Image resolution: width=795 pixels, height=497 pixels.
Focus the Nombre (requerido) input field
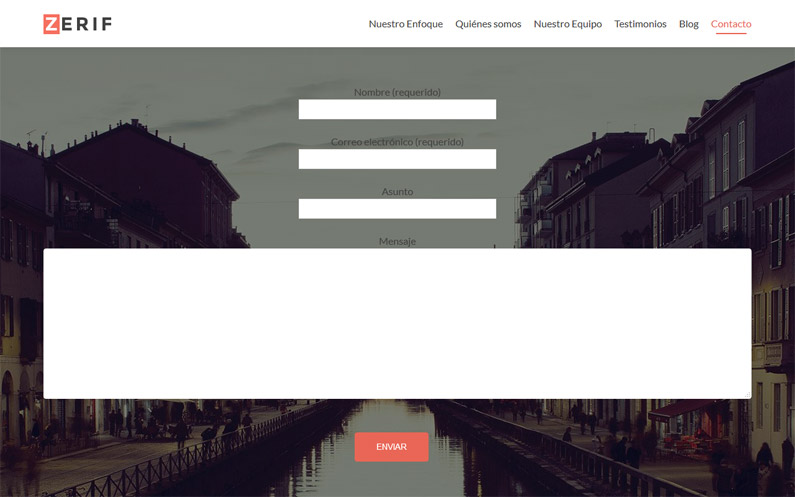pos(398,110)
